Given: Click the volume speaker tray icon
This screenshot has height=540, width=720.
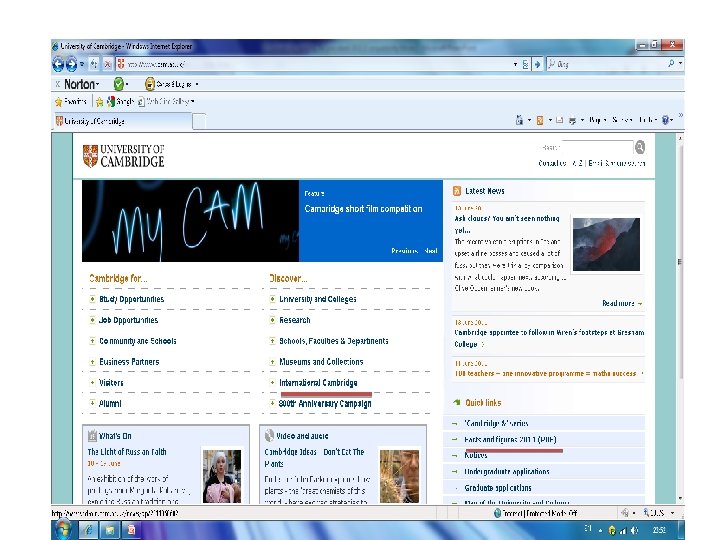Looking at the screenshot, I should (x=635, y=530).
